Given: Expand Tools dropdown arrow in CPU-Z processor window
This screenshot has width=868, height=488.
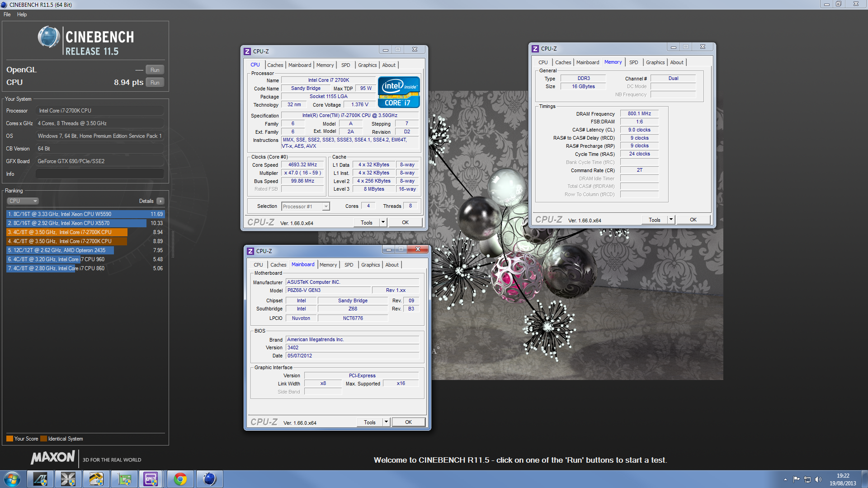Looking at the screenshot, I should 383,223.
